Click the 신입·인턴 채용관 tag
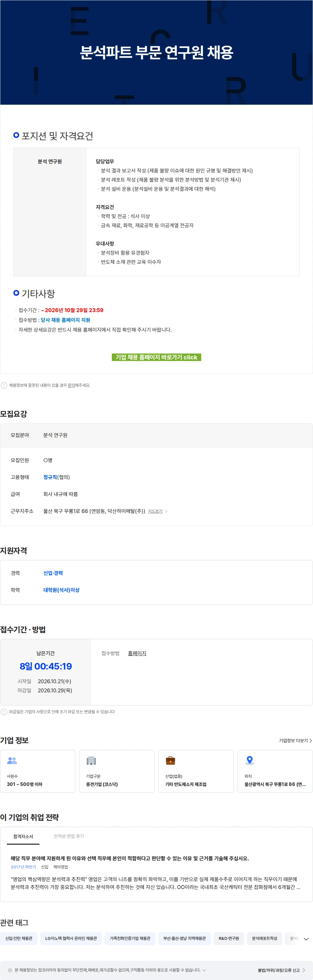The width and height of the screenshot is (313, 980). click(x=19, y=939)
